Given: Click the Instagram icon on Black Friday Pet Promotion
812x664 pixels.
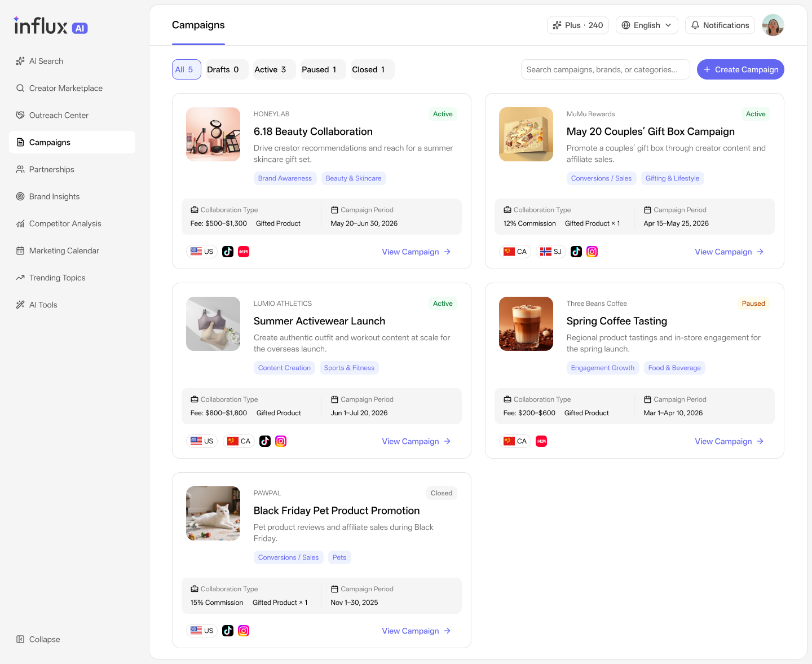Looking at the screenshot, I should [x=244, y=631].
